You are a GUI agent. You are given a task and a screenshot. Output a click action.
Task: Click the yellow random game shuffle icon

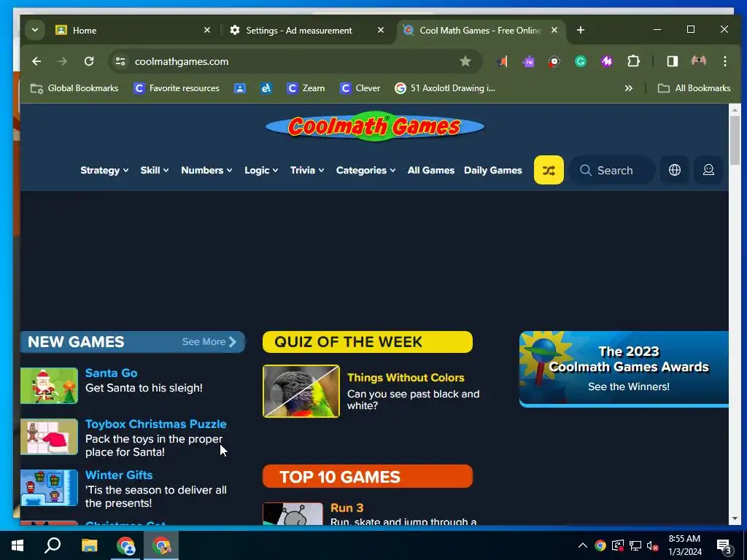tap(549, 170)
